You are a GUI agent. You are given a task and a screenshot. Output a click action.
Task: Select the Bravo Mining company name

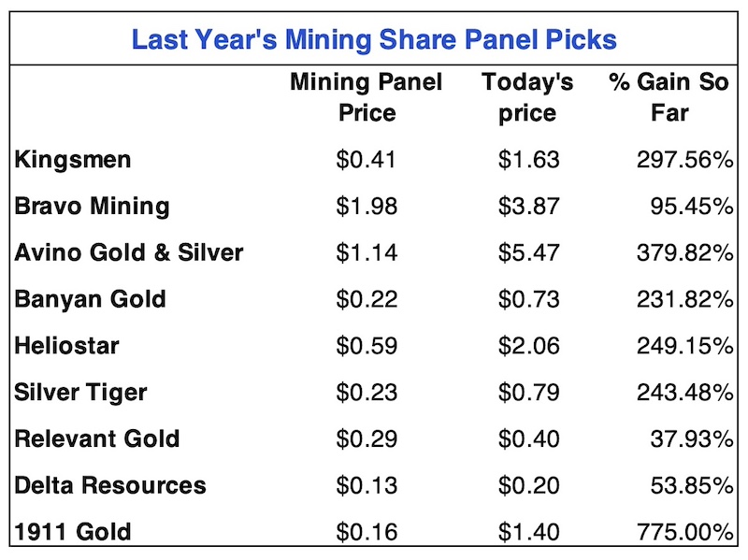92,206
